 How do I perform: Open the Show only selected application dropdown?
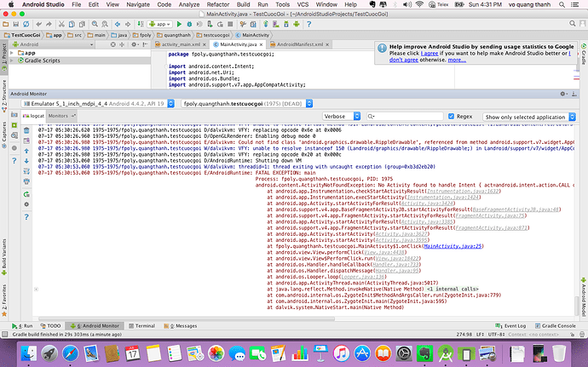[529, 117]
